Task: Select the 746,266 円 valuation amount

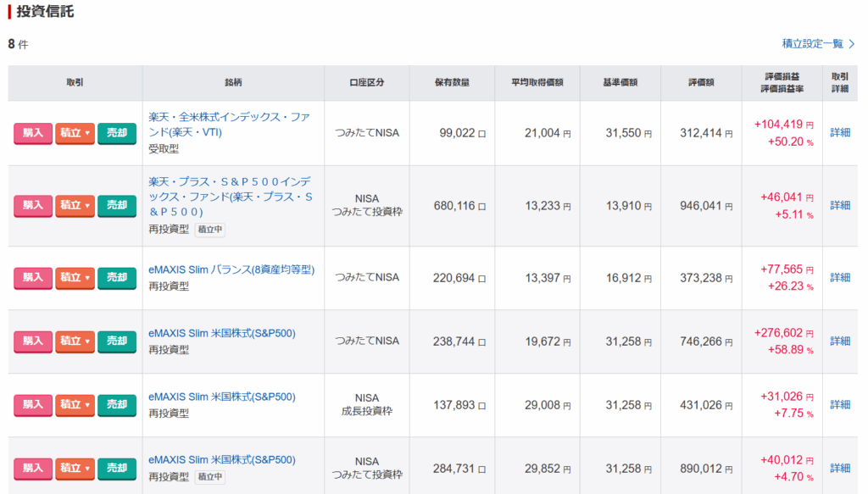Action: (x=706, y=341)
